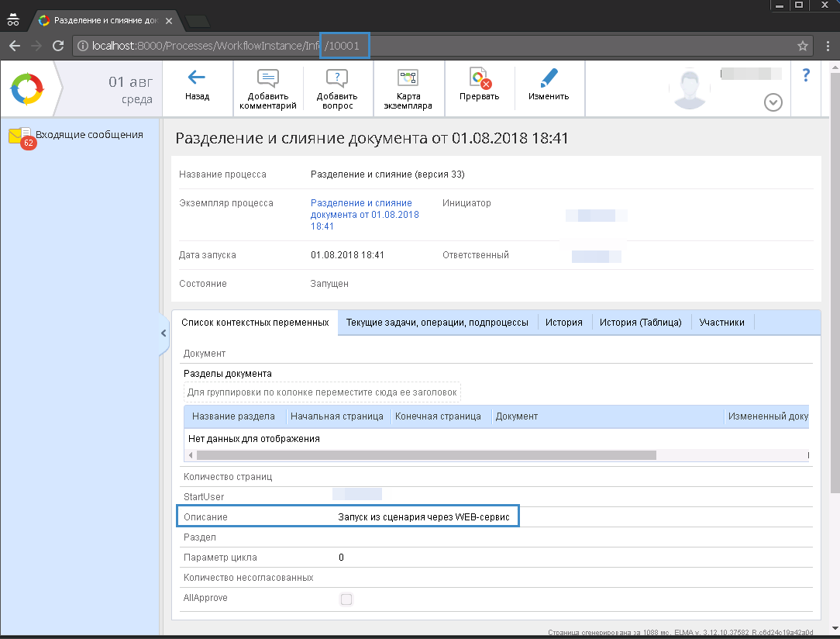The width and height of the screenshot is (840, 639).
Task: Collapse the left sidebar panel
Action: (x=164, y=333)
